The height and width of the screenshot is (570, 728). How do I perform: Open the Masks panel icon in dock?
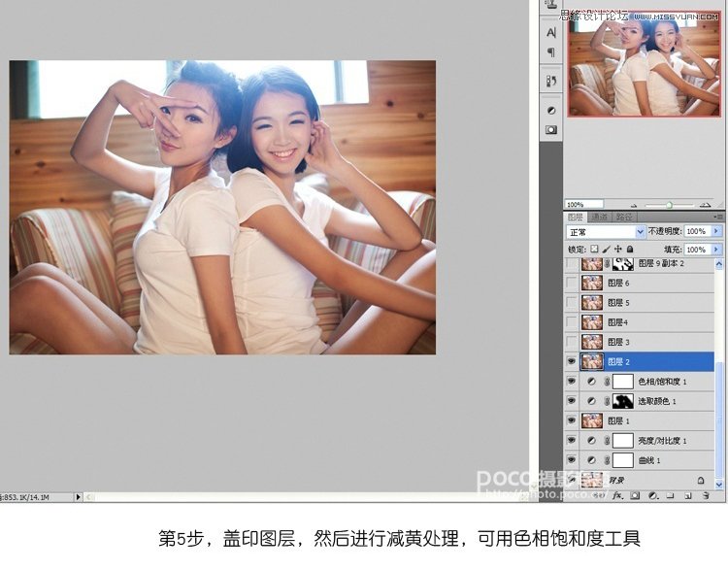pos(551,129)
